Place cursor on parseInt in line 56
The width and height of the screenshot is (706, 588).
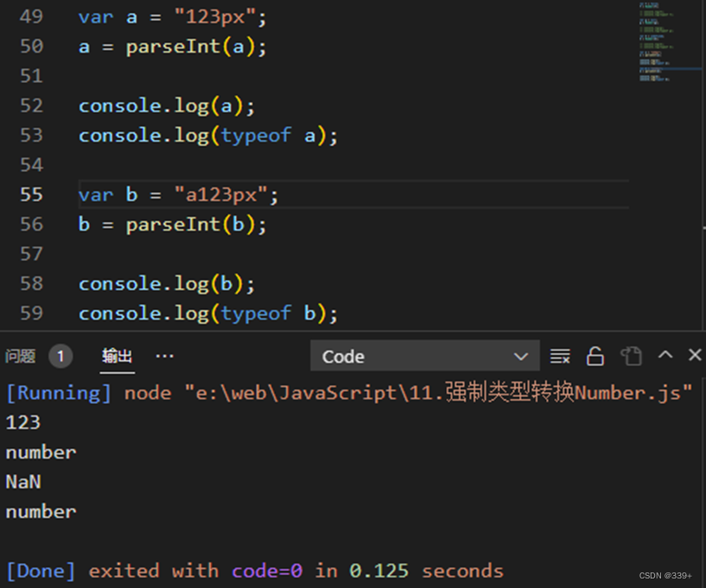pos(170,224)
